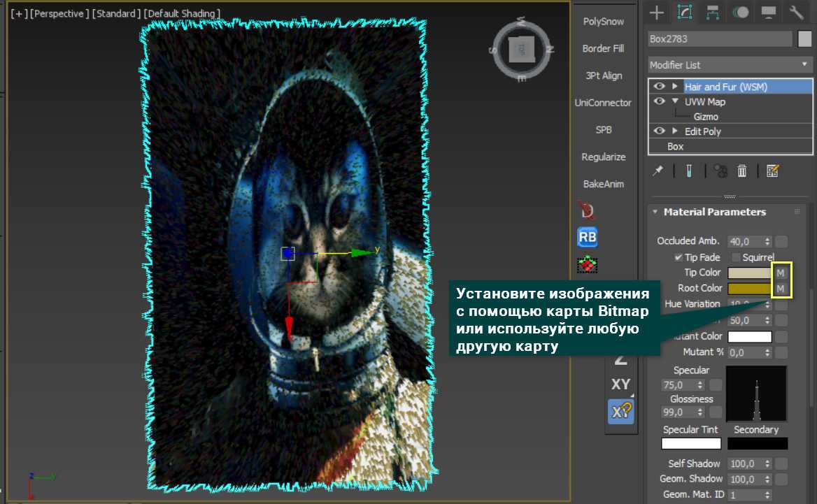Click the Tip Color map M button
Screen dimensions: 817x504
[781, 273]
